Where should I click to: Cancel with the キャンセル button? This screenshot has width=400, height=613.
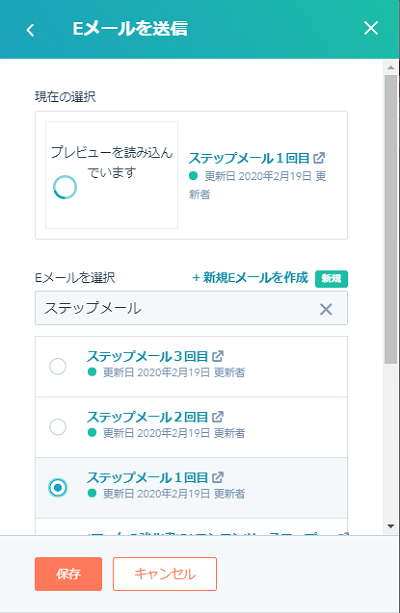[165, 574]
